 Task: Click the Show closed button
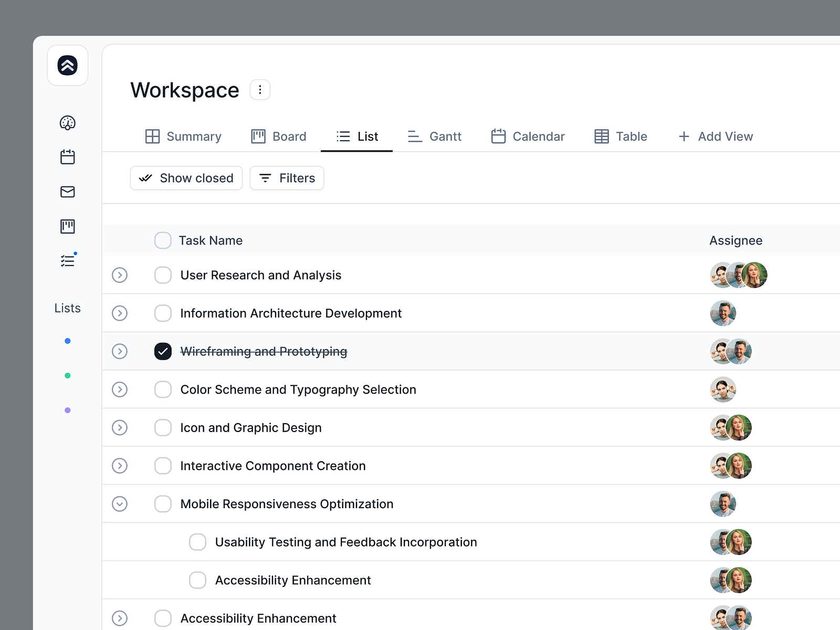[186, 178]
